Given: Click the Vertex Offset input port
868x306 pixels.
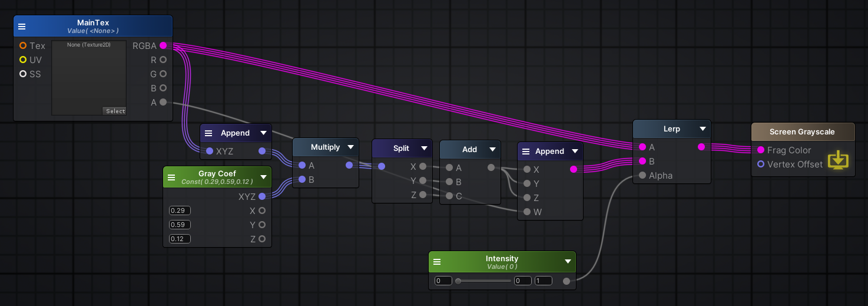Looking at the screenshot, I should coord(761,164).
